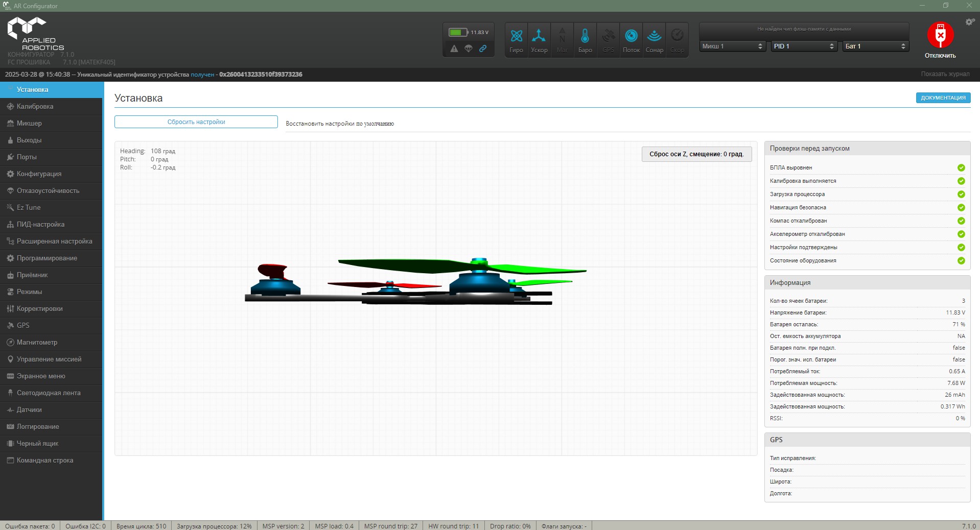Click the red Отключить disconnect icon

(940, 35)
